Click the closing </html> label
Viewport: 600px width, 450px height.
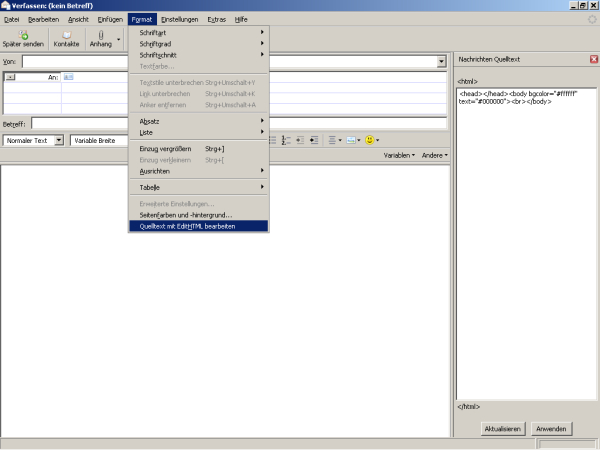[x=468, y=407]
